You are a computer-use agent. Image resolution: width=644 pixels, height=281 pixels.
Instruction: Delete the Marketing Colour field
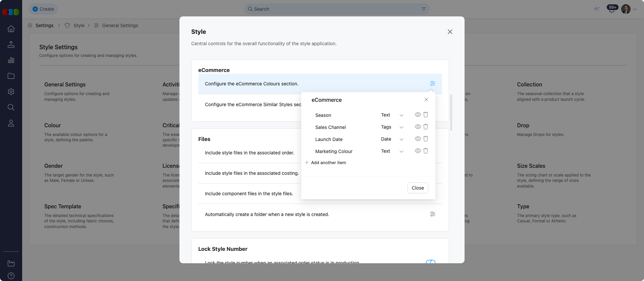click(x=426, y=151)
